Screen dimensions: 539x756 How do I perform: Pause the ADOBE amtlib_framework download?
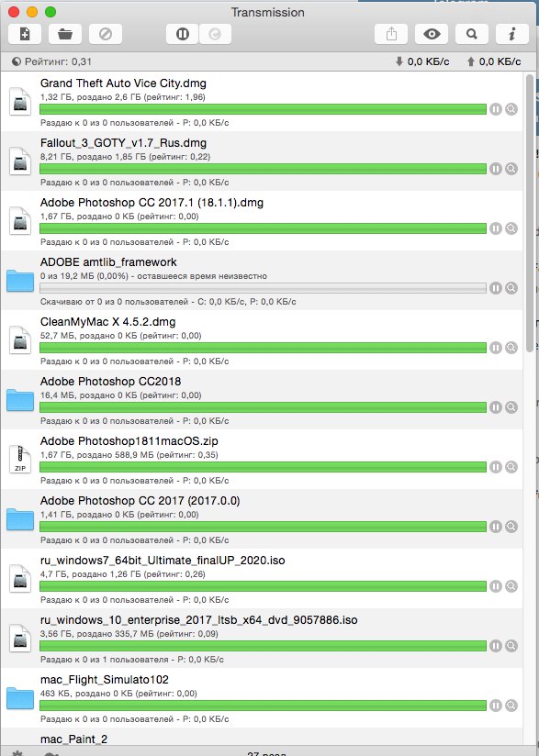tap(496, 288)
